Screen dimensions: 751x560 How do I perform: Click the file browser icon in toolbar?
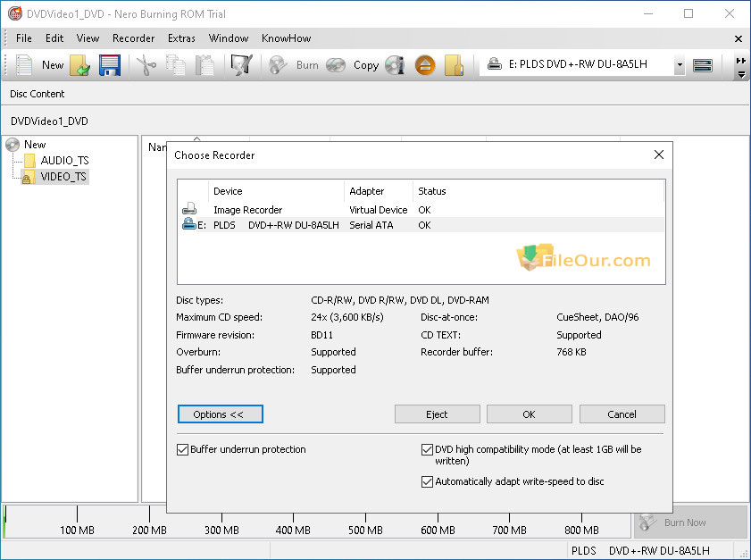455,65
